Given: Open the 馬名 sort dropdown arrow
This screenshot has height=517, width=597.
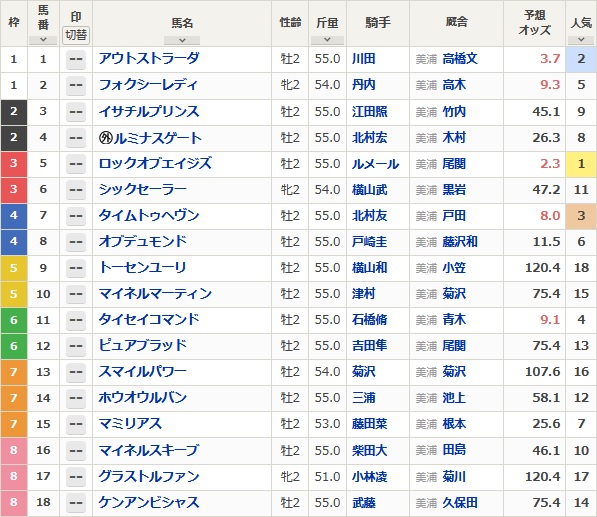Looking at the screenshot, I should click(x=182, y=40).
